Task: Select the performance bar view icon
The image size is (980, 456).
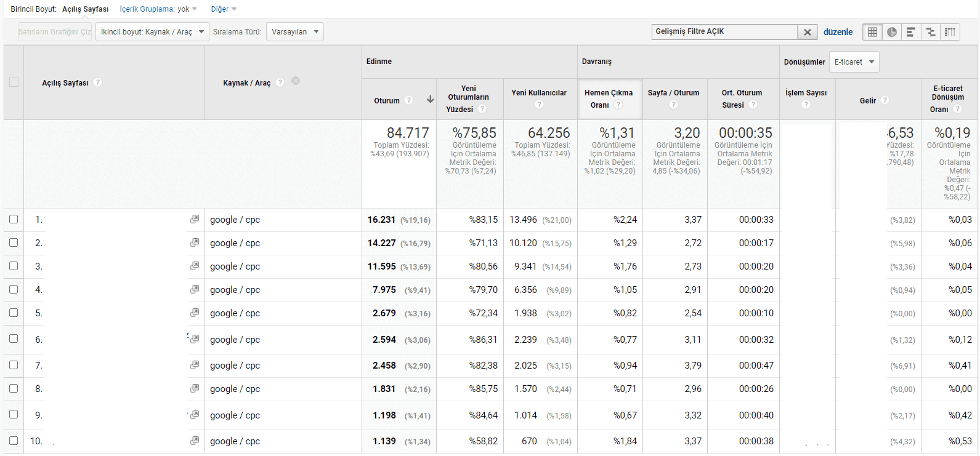Action: (x=911, y=32)
